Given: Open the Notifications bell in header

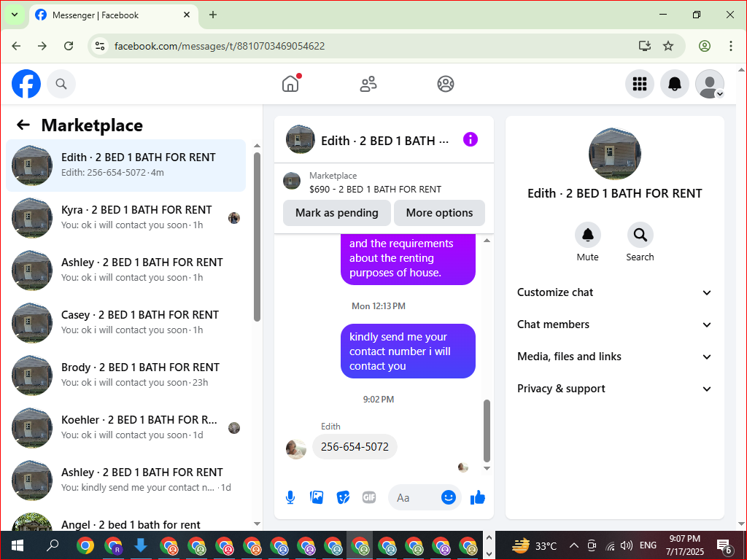Looking at the screenshot, I should [674, 84].
